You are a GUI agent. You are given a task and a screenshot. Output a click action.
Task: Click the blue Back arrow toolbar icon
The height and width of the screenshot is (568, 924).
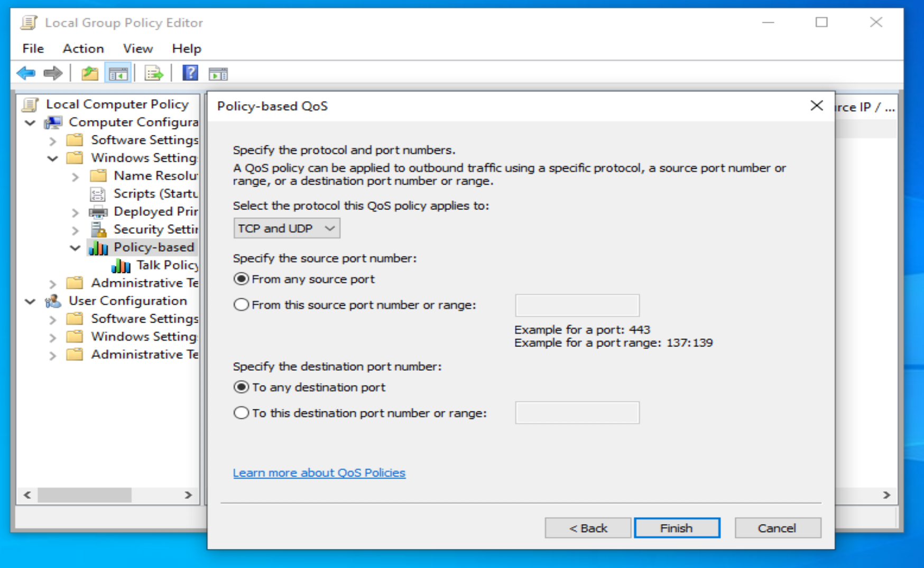pyautogui.click(x=26, y=73)
